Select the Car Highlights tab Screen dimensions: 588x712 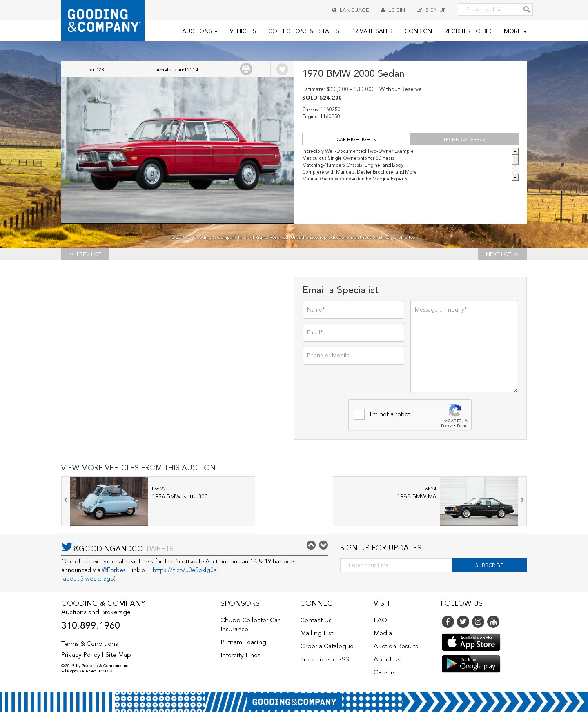[356, 139]
